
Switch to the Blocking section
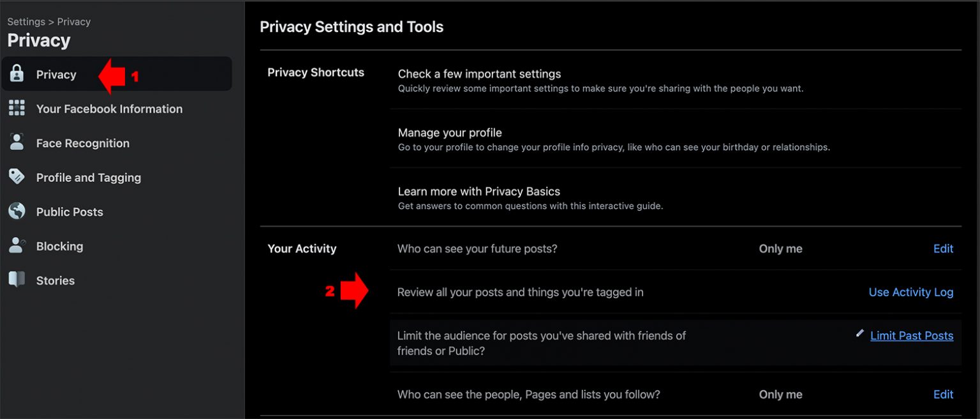[x=59, y=246]
